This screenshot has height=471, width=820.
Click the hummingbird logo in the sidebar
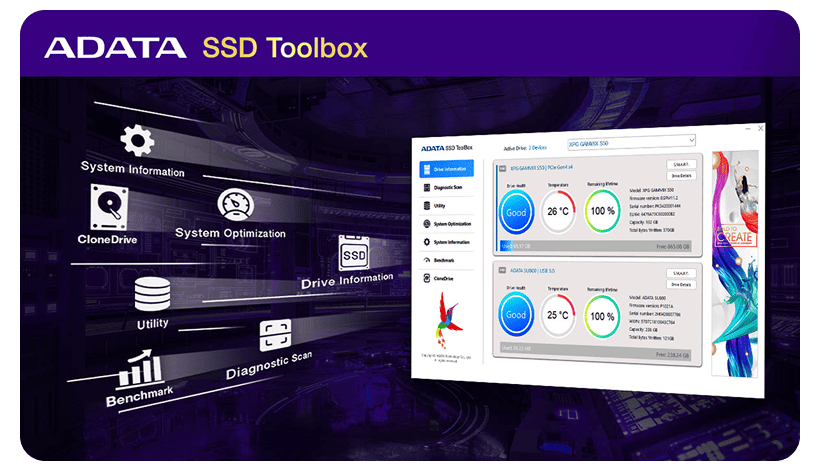tap(448, 320)
